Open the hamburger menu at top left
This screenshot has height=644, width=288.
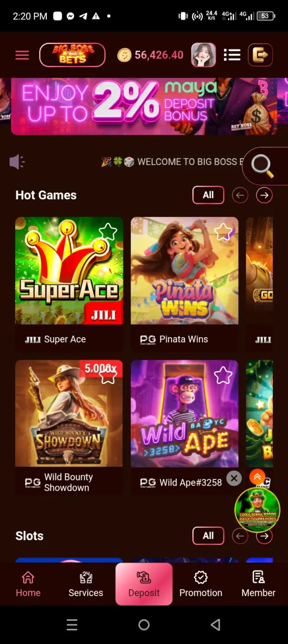tap(22, 55)
